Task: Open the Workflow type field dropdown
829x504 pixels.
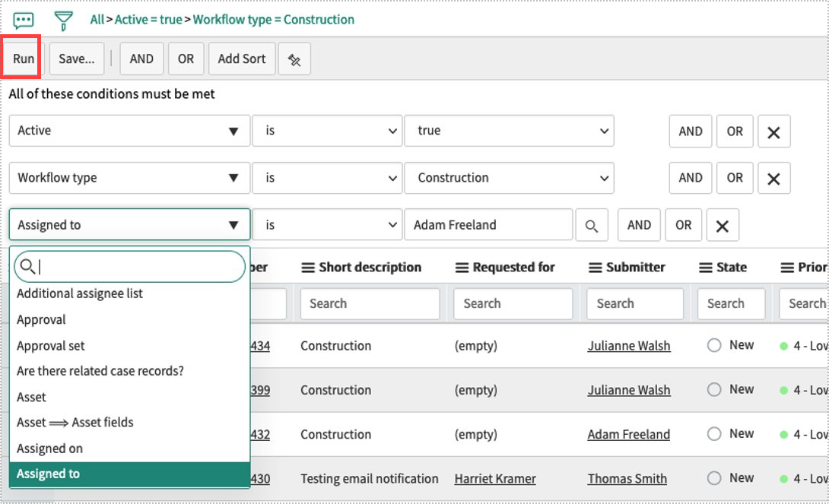Action: click(x=129, y=178)
